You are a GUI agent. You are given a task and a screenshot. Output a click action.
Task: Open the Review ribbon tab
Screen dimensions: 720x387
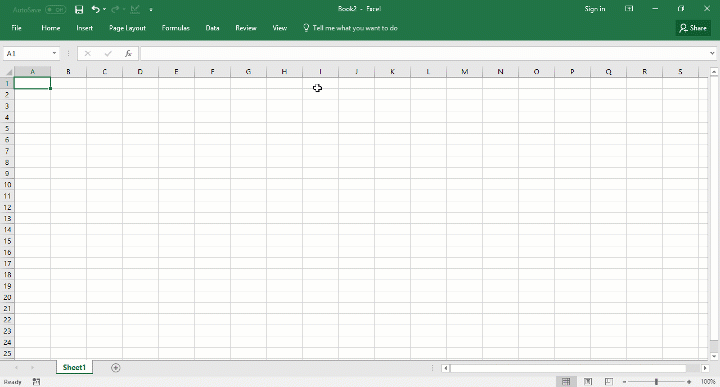[x=246, y=28]
